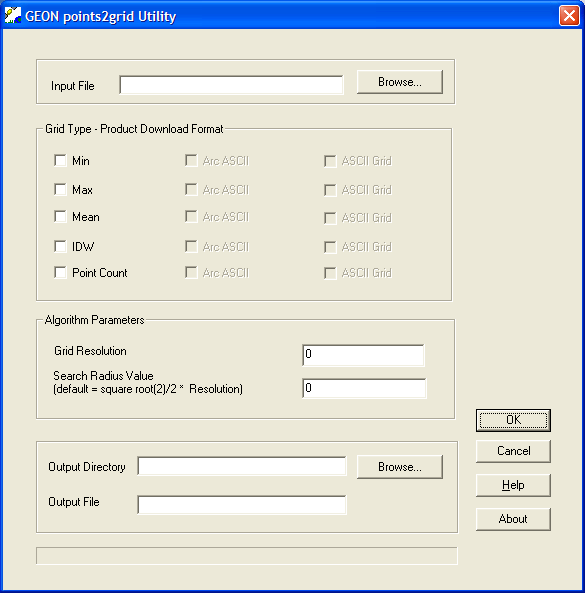Browse for an input file

400,82
